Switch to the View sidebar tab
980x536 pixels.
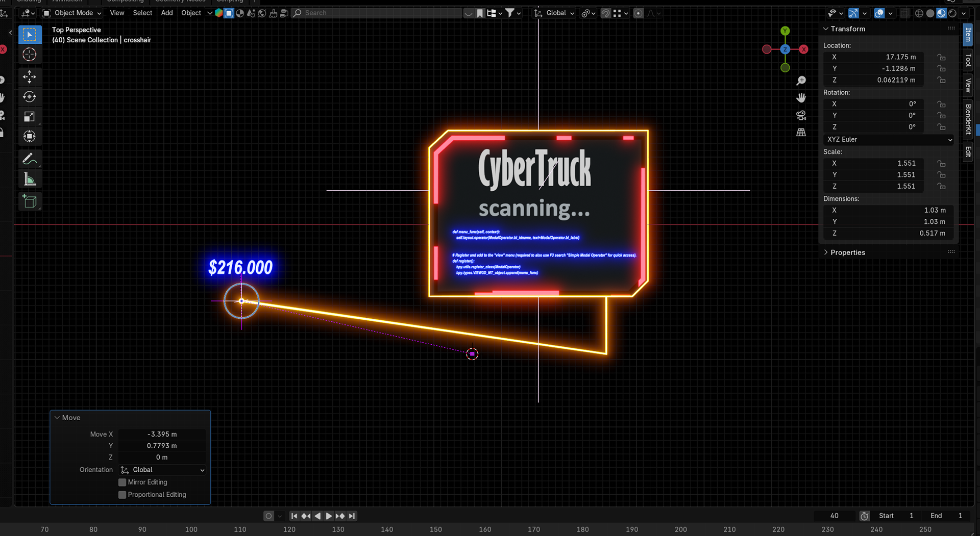click(968, 85)
